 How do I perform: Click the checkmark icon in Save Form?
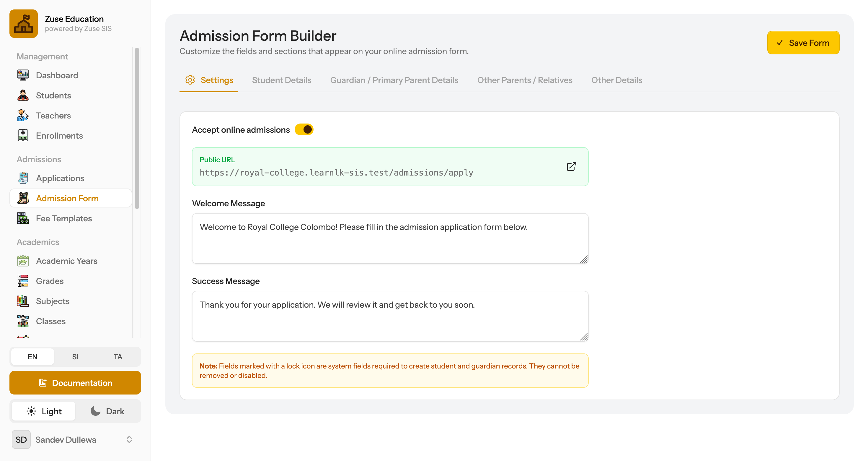tap(780, 43)
